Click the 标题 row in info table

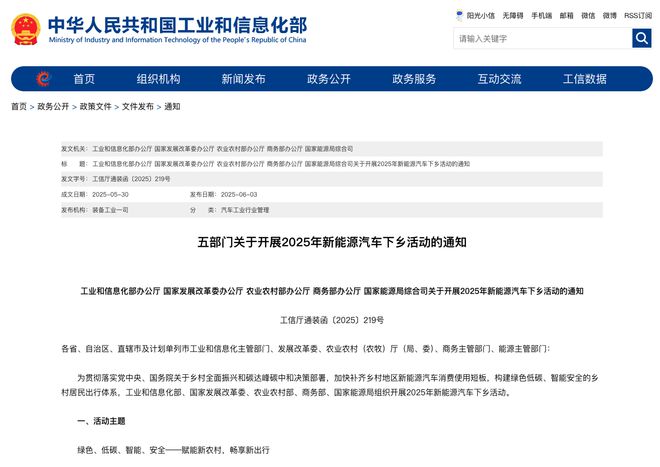pos(332,164)
